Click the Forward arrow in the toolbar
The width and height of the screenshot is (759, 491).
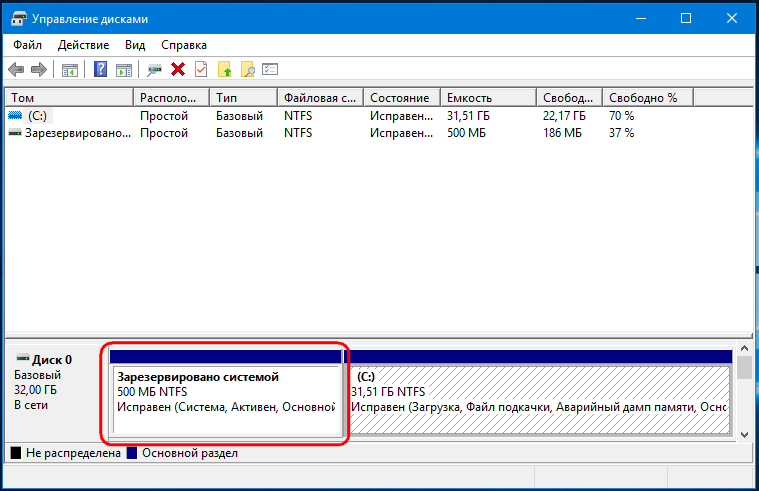(39, 70)
